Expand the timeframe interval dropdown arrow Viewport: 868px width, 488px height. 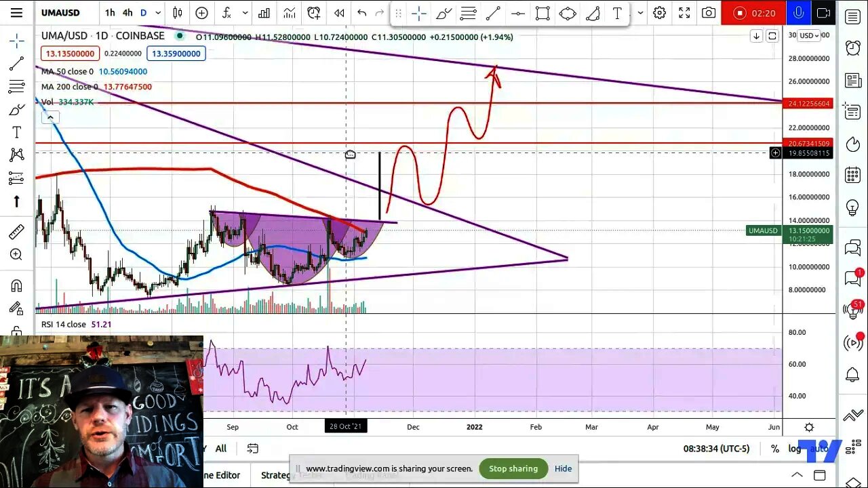coord(158,12)
